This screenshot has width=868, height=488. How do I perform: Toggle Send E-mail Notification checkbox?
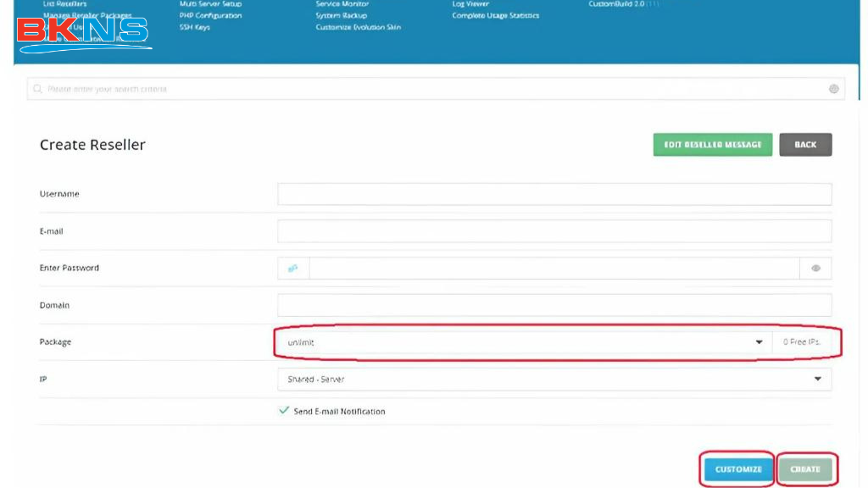point(284,411)
